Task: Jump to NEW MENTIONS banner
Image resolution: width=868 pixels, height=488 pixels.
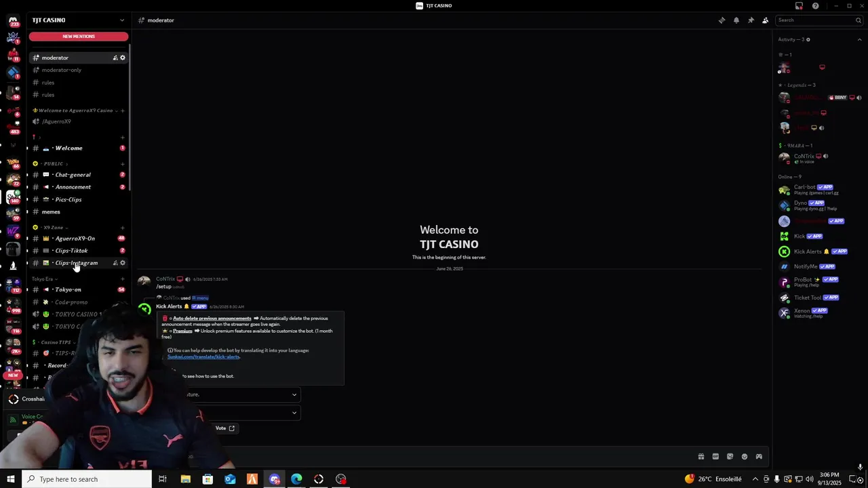Action: (x=78, y=37)
